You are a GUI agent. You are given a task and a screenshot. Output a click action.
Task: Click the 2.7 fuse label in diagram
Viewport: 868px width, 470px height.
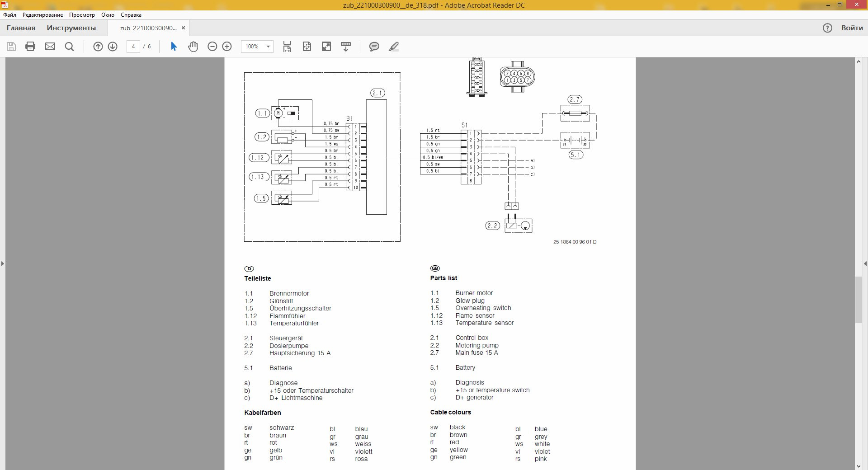(575, 99)
